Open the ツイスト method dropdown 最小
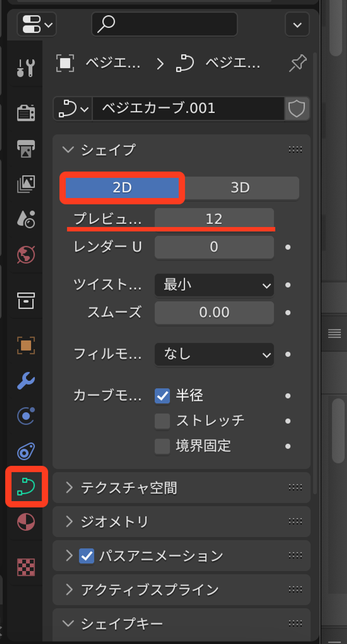The width and height of the screenshot is (347, 644). coord(214,285)
